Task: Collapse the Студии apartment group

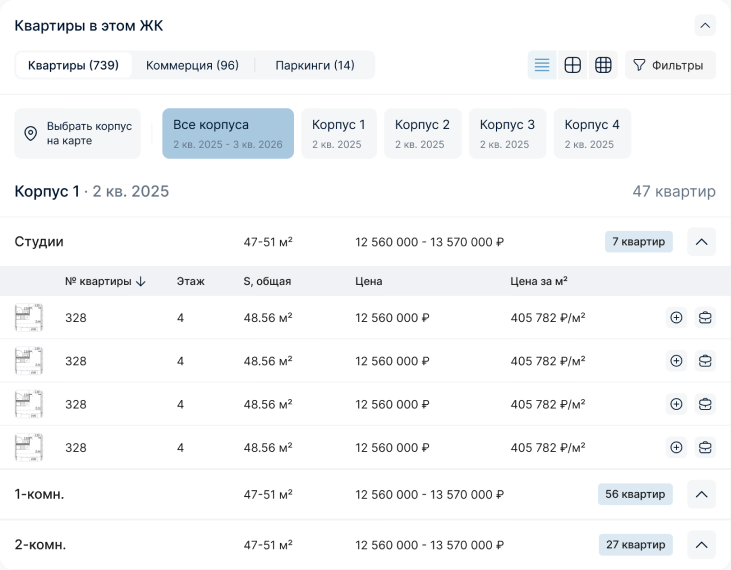Action: pyautogui.click(x=701, y=242)
